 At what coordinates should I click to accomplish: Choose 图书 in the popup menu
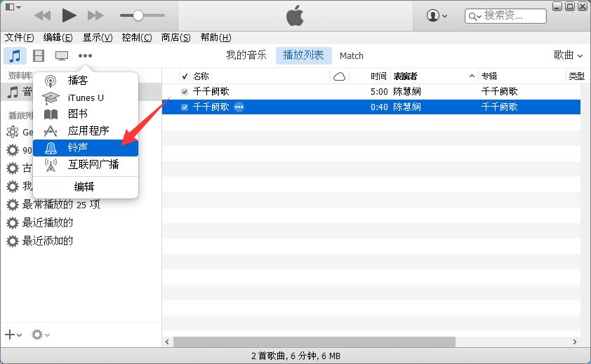[86, 114]
